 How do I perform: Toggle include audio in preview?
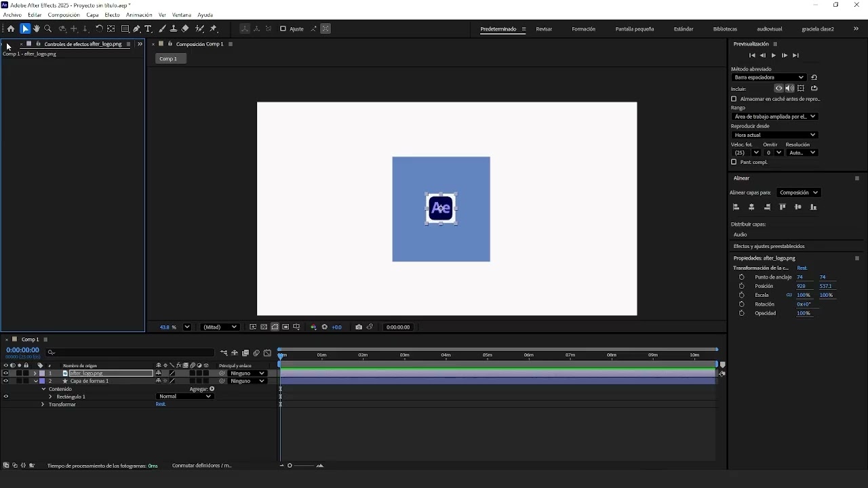tap(790, 88)
